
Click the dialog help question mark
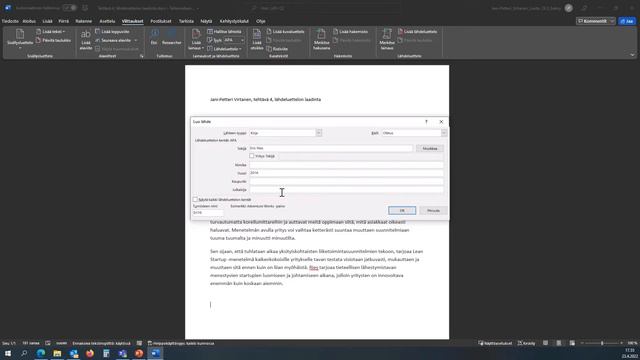coord(426,122)
